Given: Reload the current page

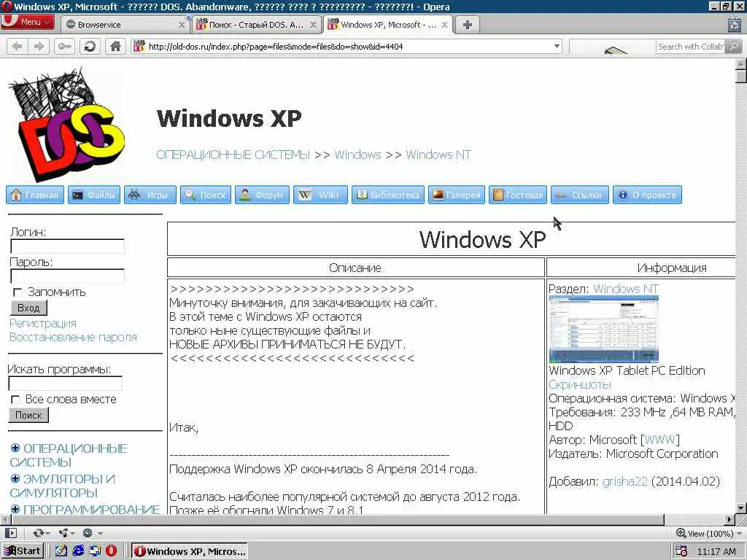Looking at the screenshot, I should pyautogui.click(x=90, y=46).
